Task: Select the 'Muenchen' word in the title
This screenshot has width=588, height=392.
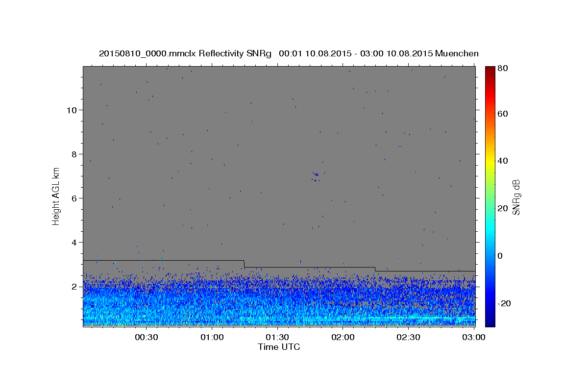Action: [457, 53]
